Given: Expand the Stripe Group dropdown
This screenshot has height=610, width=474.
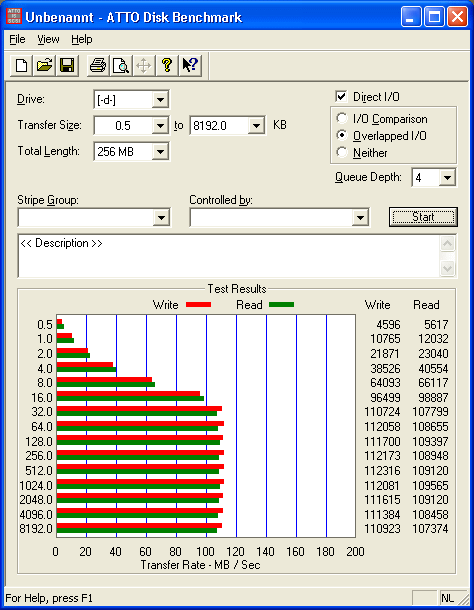Looking at the screenshot, I should [x=162, y=217].
